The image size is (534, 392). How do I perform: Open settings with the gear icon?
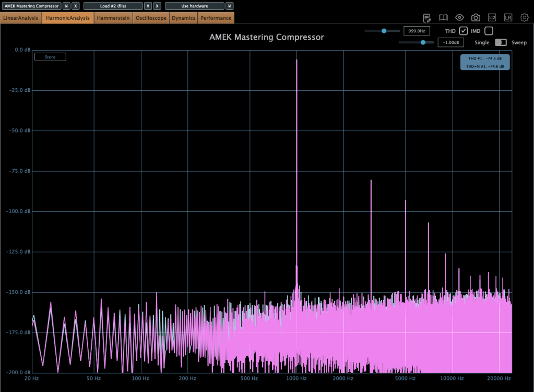(524, 18)
